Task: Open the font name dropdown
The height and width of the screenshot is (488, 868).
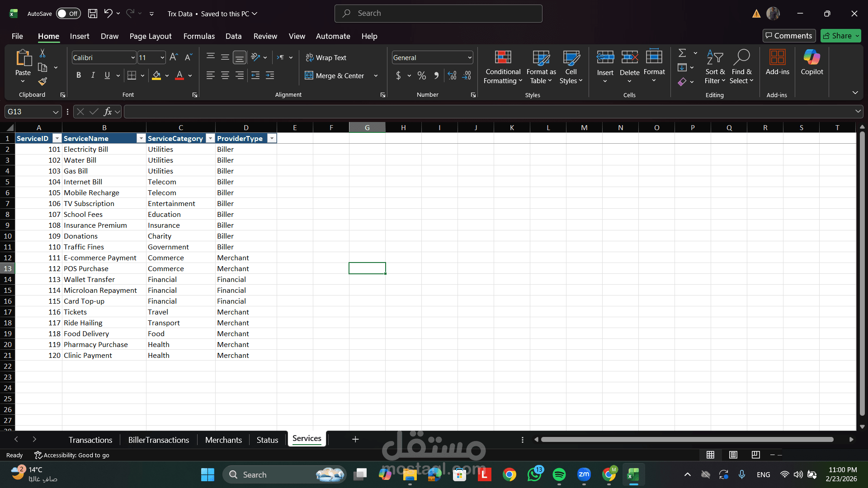Action: 133,58
